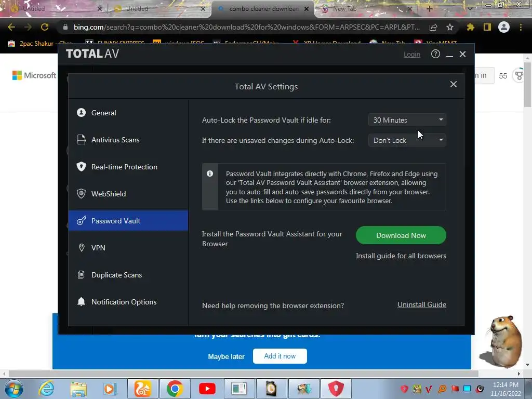
Task: Open UC Browser from the taskbar
Action: pos(142,389)
